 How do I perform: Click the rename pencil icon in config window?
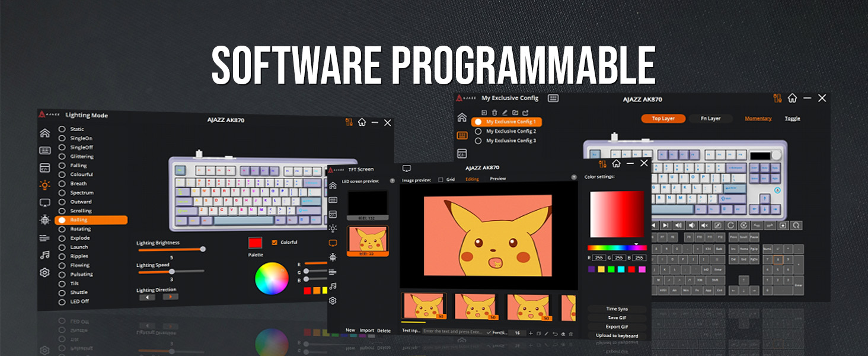pos(505,112)
